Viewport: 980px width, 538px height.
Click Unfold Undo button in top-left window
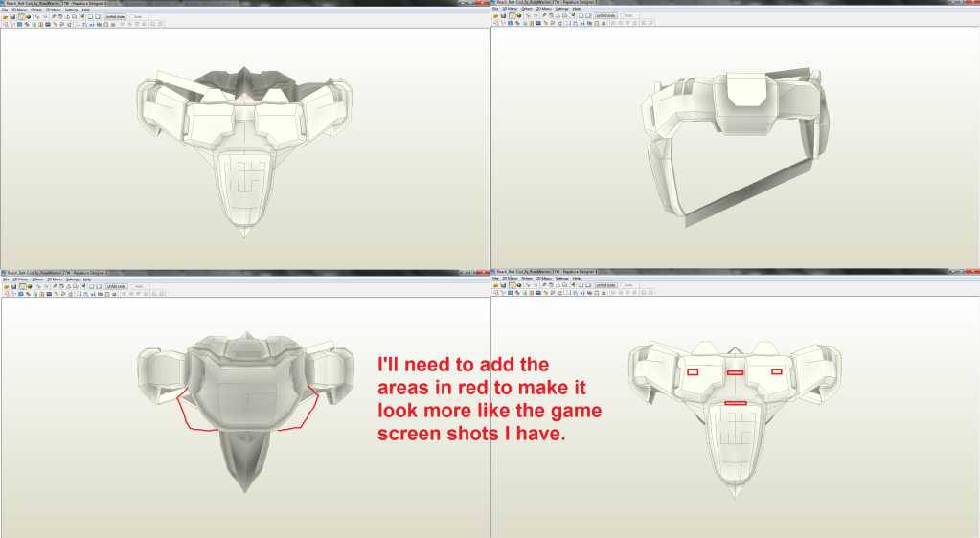115,17
